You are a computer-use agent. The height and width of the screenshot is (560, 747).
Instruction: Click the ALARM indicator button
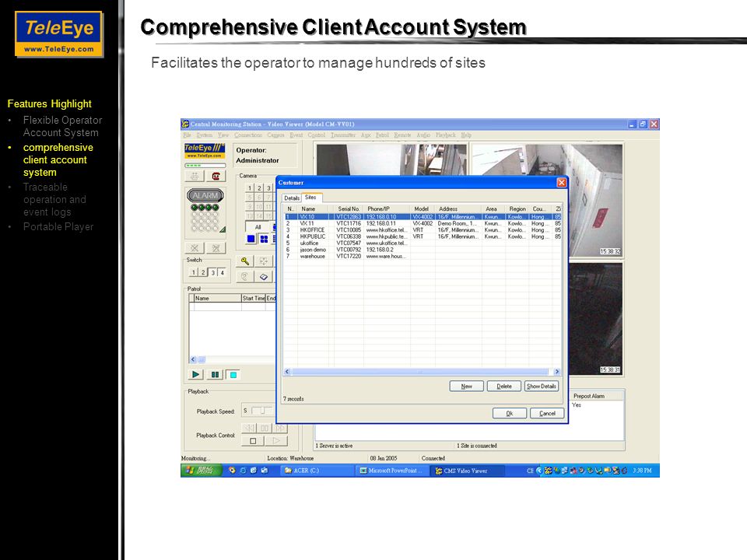[205, 195]
